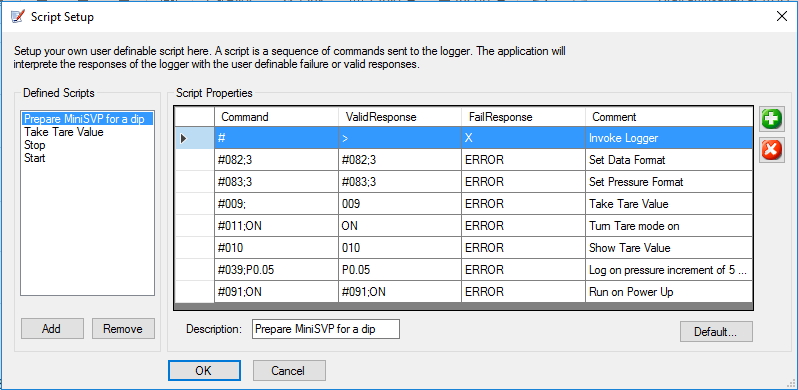Click the ValidResponse column header
This screenshot has width=798, height=390.
tap(400, 117)
